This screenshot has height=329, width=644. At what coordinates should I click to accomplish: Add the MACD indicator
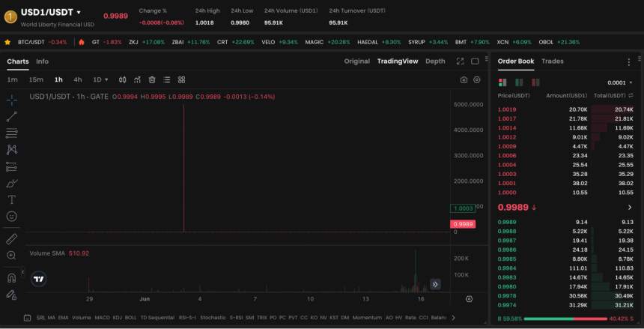[103, 318]
